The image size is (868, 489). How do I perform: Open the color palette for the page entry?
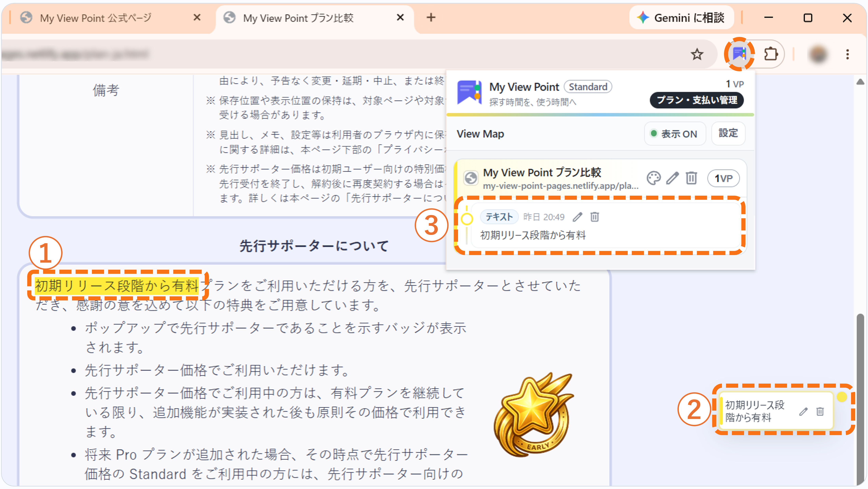(654, 178)
